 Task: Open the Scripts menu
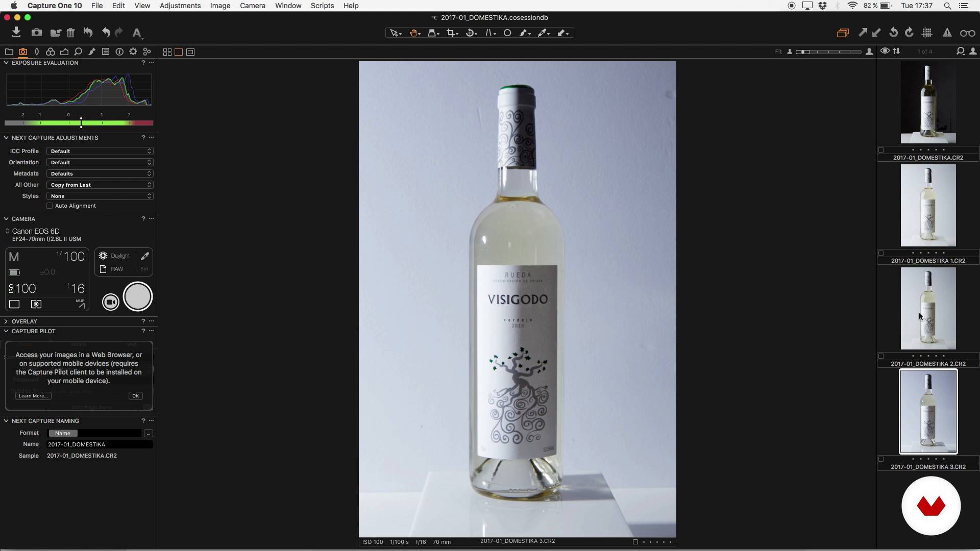[x=322, y=6]
